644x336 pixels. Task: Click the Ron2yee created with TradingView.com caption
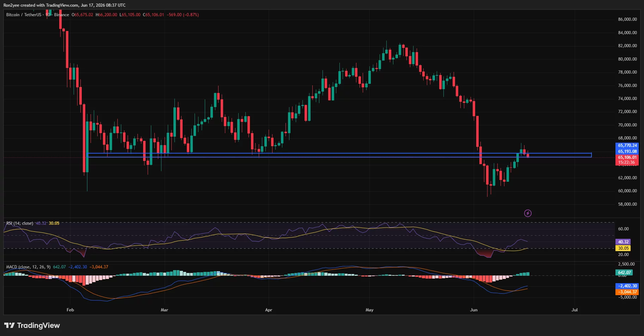pos(65,5)
